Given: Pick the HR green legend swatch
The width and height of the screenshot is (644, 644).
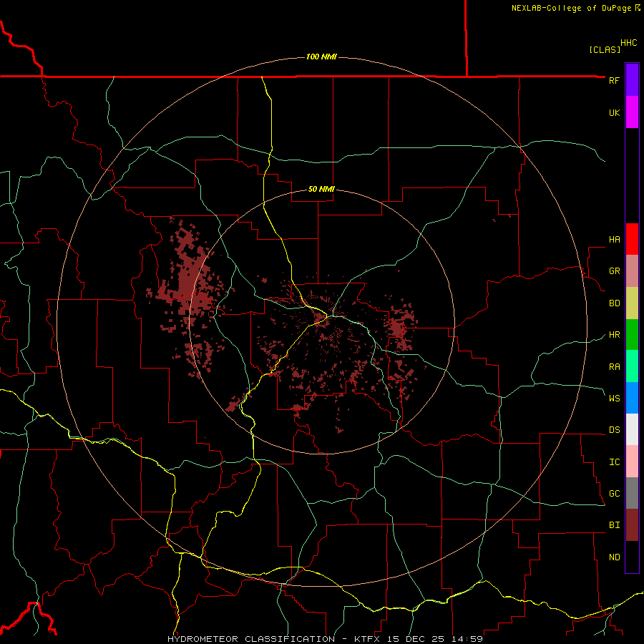Looking at the screenshot, I should [632, 335].
